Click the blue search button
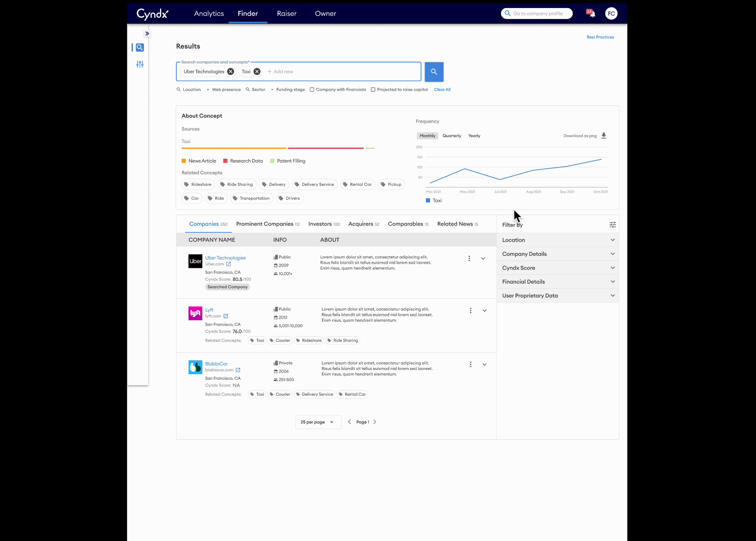Viewport: 756px width, 541px height. click(x=434, y=72)
